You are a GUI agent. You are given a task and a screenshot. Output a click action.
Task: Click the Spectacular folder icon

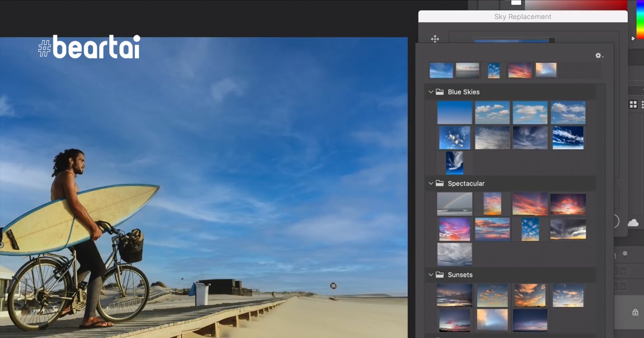point(440,183)
